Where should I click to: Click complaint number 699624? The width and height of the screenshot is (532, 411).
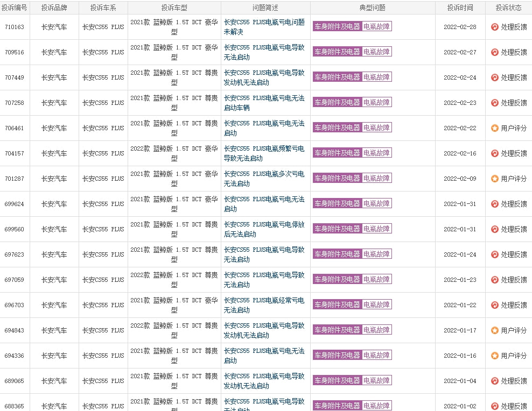coord(15,204)
